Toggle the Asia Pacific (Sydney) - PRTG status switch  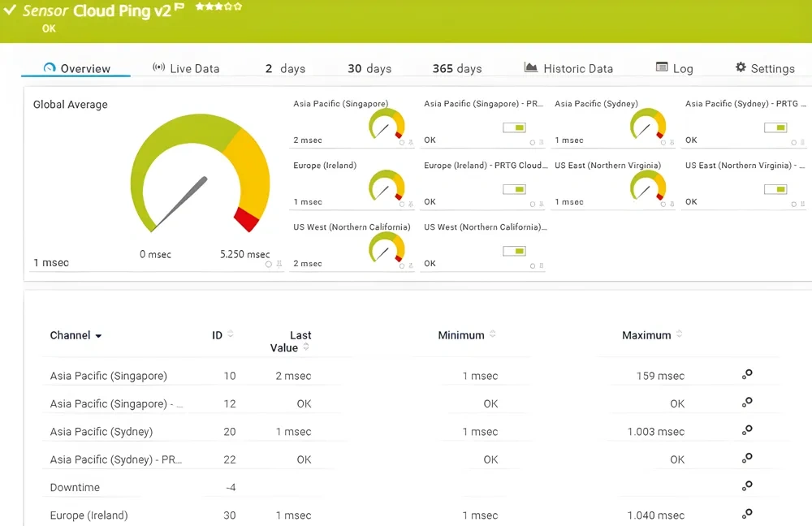[775, 127]
